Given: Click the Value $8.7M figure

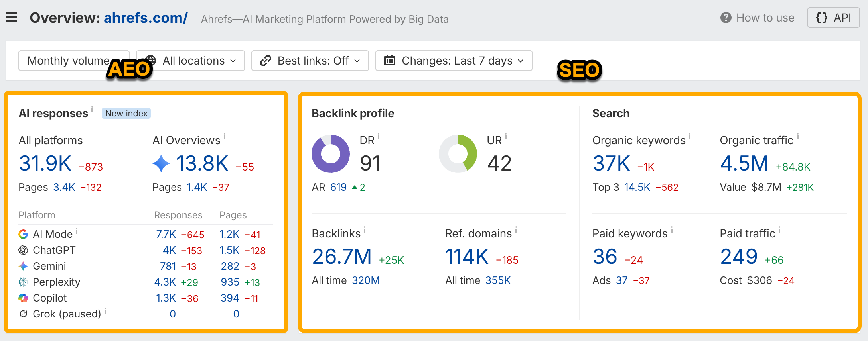Looking at the screenshot, I should (x=766, y=187).
